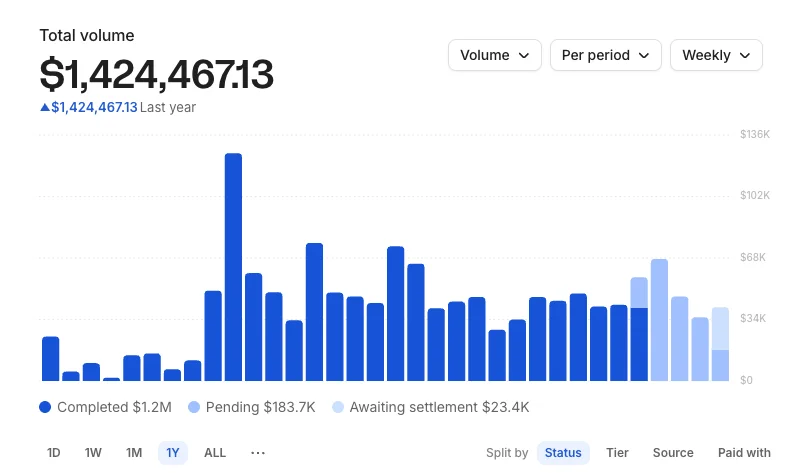Split chart by Tier
This screenshot has height=473, width=806.
click(617, 452)
